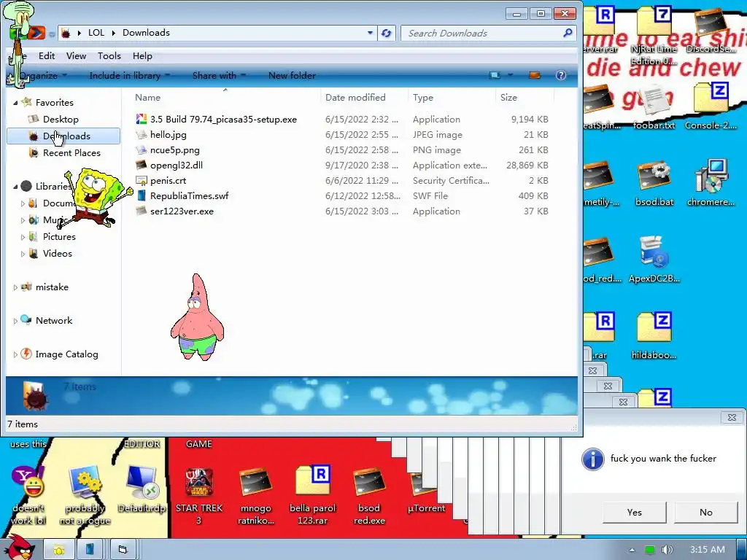Open the Edit menu

pyautogui.click(x=47, y=55)
